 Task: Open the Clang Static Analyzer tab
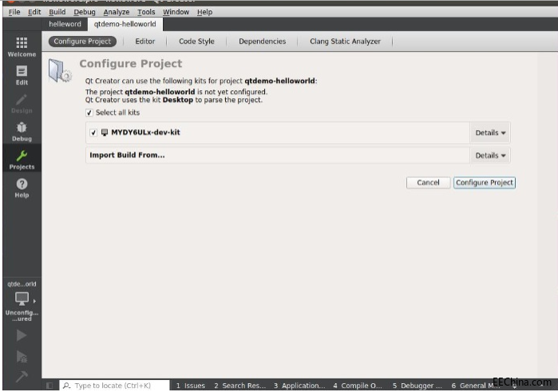tap(345, 42)
